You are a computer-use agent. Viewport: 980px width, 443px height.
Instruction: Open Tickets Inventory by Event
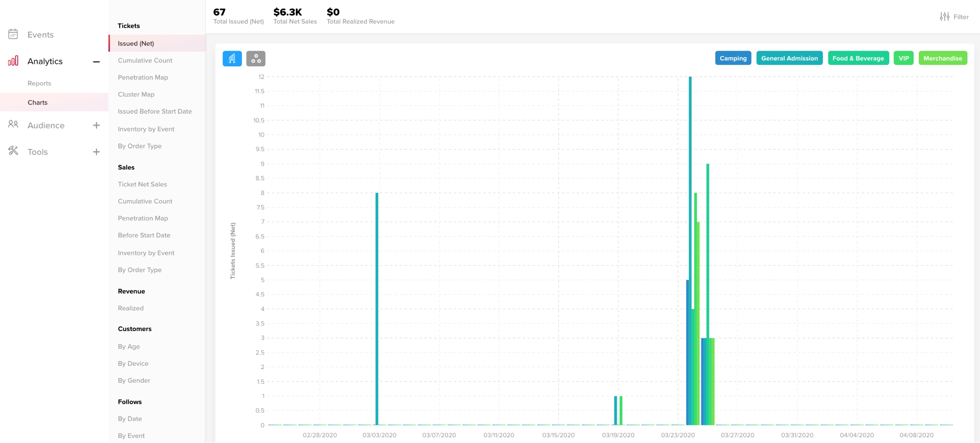[146, 129]
